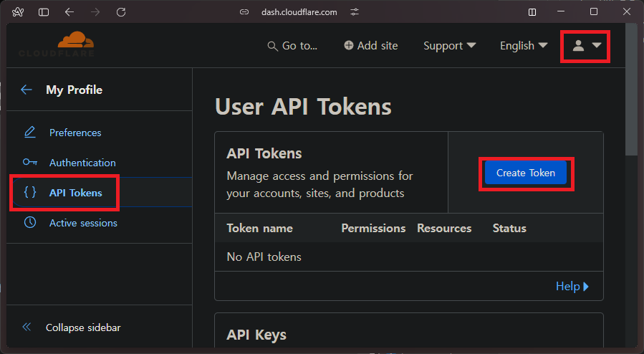Expand the Help link in API Tokens

(x=572, y=286)
